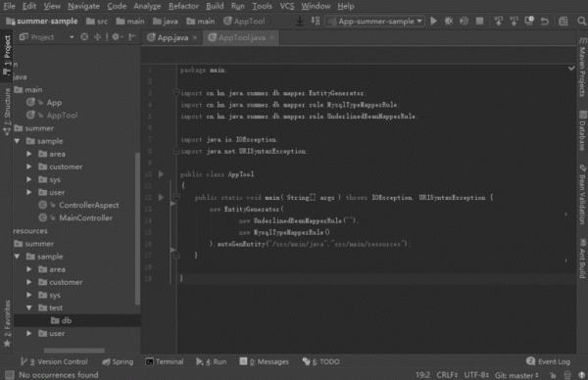
Task: Open the Refactor menu
Action: tap(183, 6)
